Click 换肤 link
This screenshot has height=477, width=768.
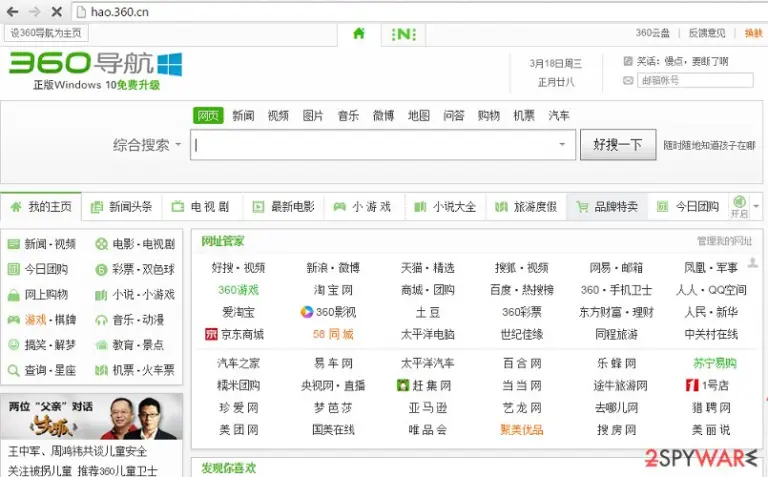click(x=753, y=33)
